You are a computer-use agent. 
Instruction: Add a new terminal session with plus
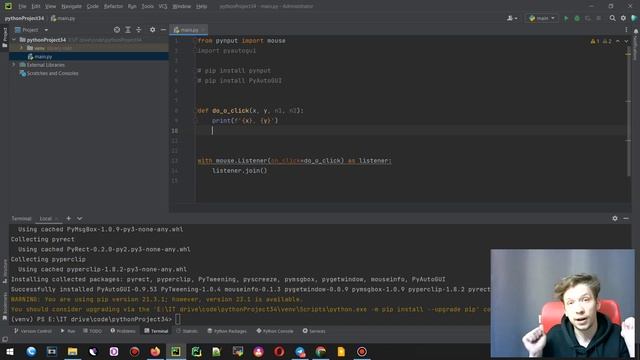(69, 218)
